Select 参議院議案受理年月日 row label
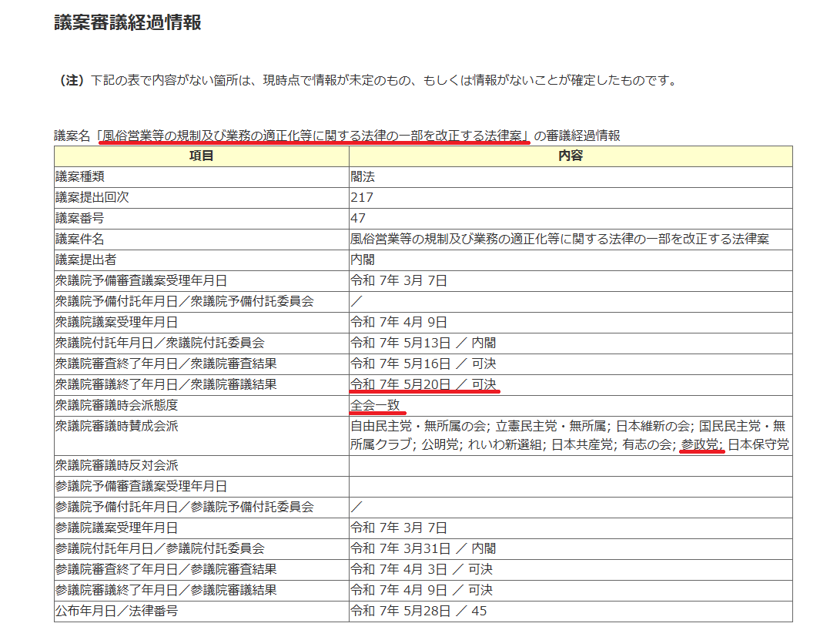The height and width of the screenshot is (630, 840). [117, 529]
